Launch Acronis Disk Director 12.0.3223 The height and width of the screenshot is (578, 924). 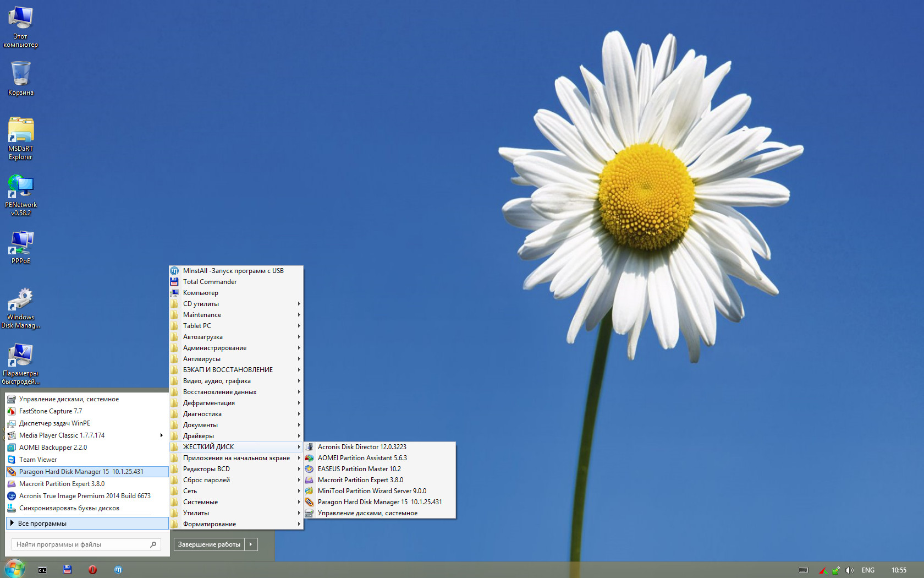click(362, 447)
